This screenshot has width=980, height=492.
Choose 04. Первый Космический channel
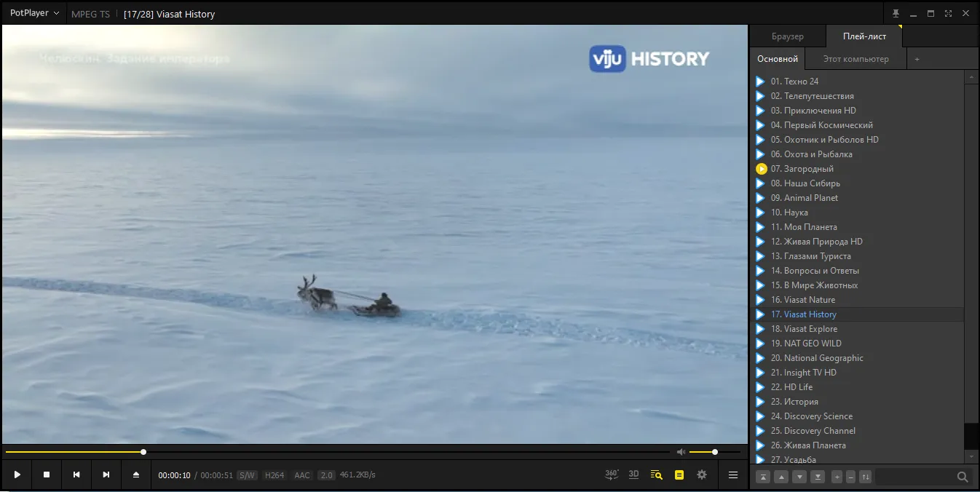click(857, 125)
